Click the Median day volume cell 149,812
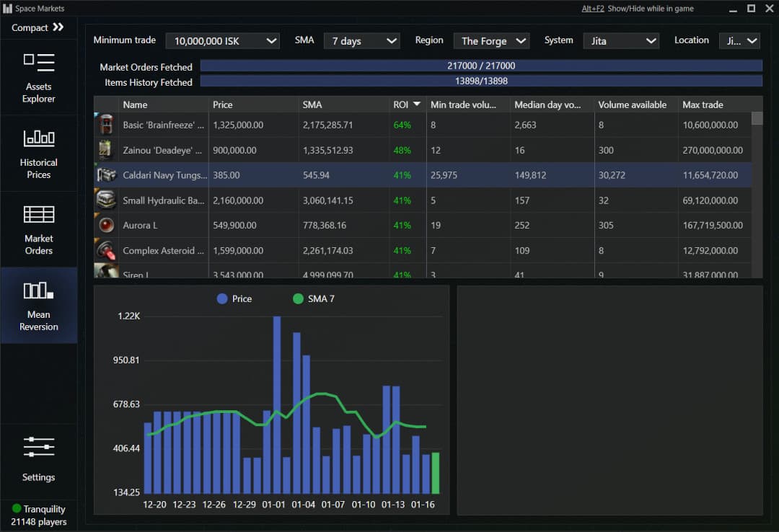Image resolution: width=779 pixels, height=532 pixels. tap(530, 175)
